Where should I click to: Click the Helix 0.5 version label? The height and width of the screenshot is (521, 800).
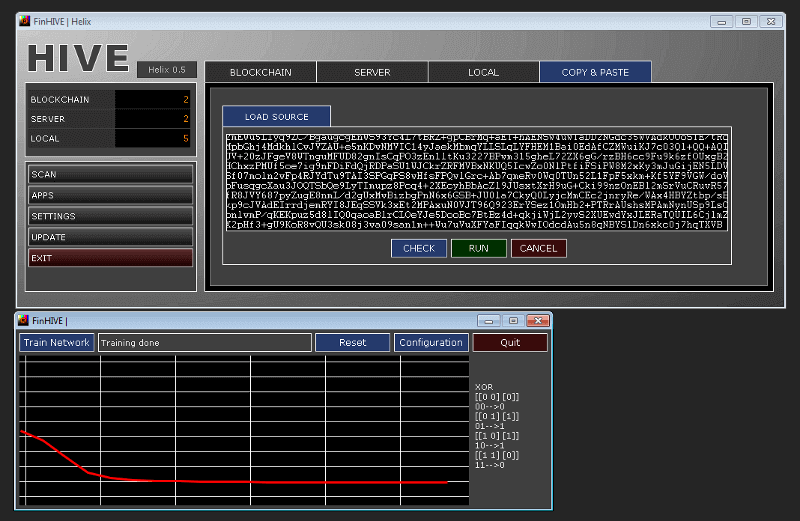click(167, 69)
